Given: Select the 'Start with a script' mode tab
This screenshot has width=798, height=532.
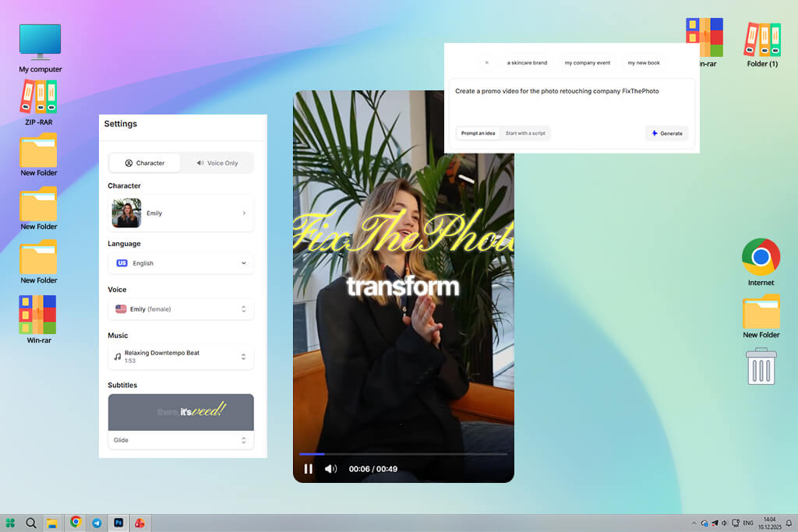Looking at the screenshot, I should [525, 133].
